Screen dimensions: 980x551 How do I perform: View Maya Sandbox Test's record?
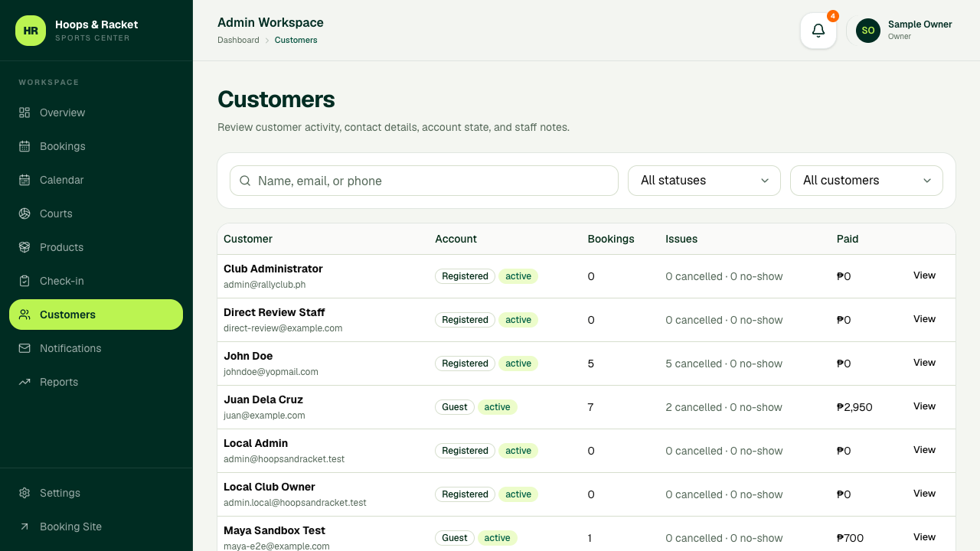tap(924, 537)
